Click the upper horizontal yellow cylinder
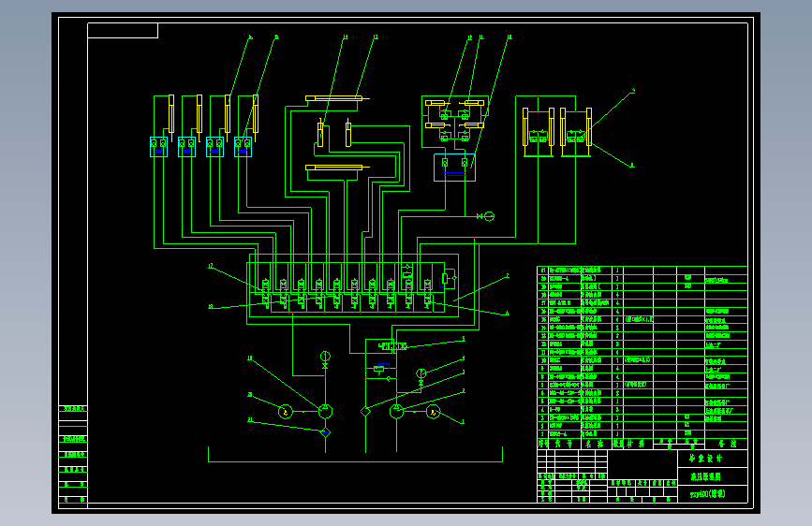This screenshot has width=812, height=526. (336, 98)
